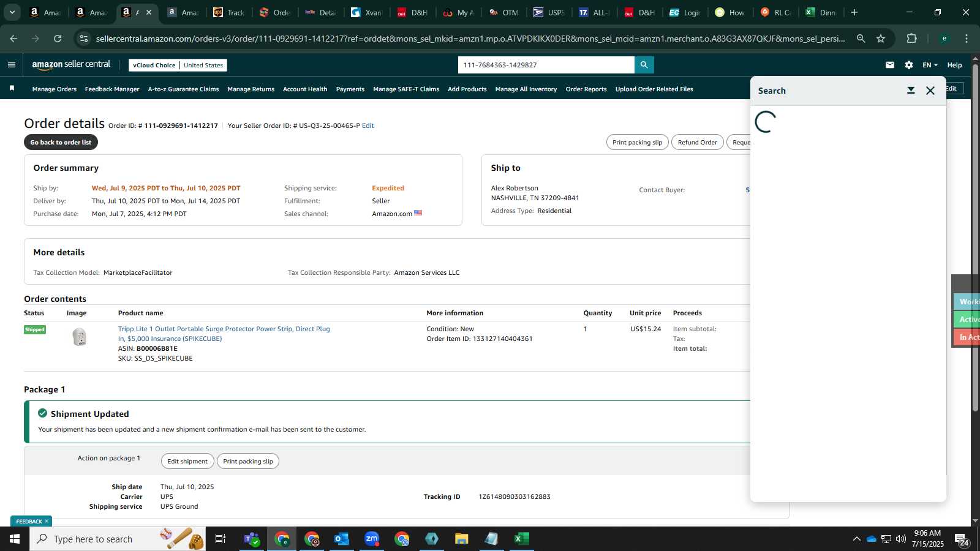Screen dimensions: 980x551
Task: Collapse the Search panel with minimize icon
Action: pos(911,91)
